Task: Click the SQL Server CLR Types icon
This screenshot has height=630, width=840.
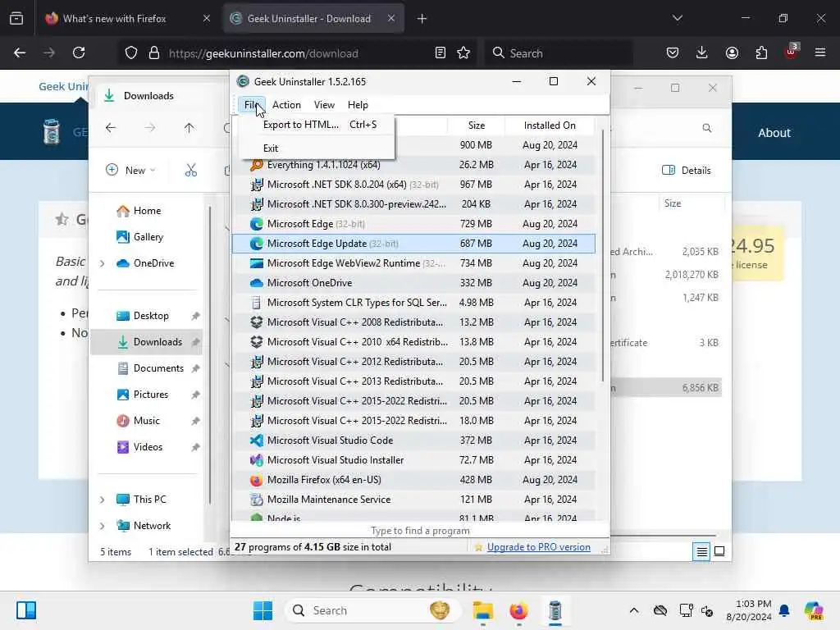Action: (257, 303)
